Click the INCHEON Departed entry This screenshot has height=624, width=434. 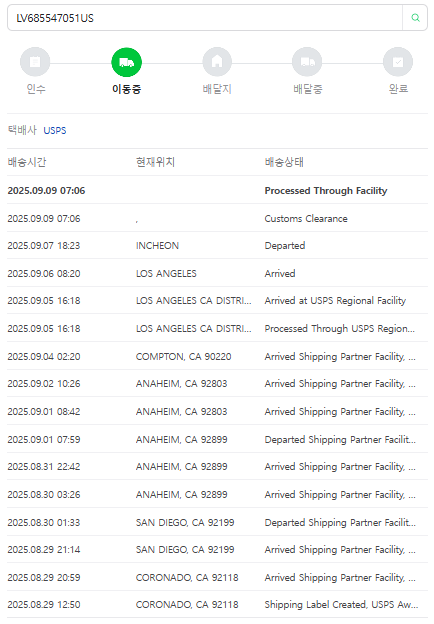tap(217, 246)
